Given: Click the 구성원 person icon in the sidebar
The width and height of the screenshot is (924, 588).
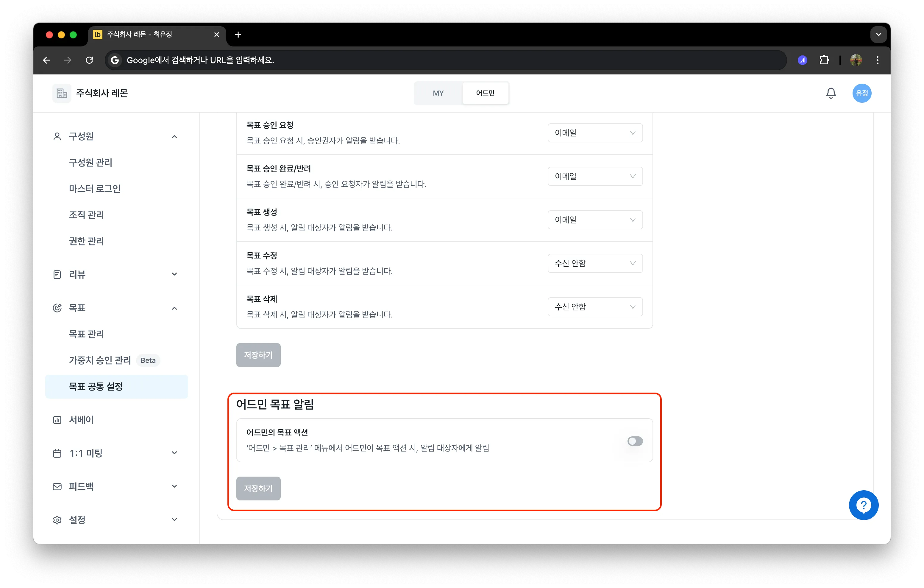Looking at the screenshot, I should (57, 136).
